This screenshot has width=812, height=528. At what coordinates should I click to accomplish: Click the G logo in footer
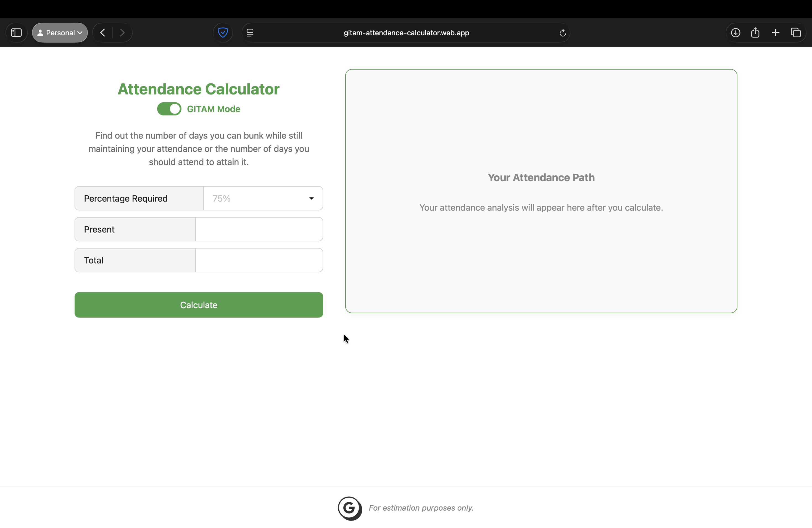350,508
